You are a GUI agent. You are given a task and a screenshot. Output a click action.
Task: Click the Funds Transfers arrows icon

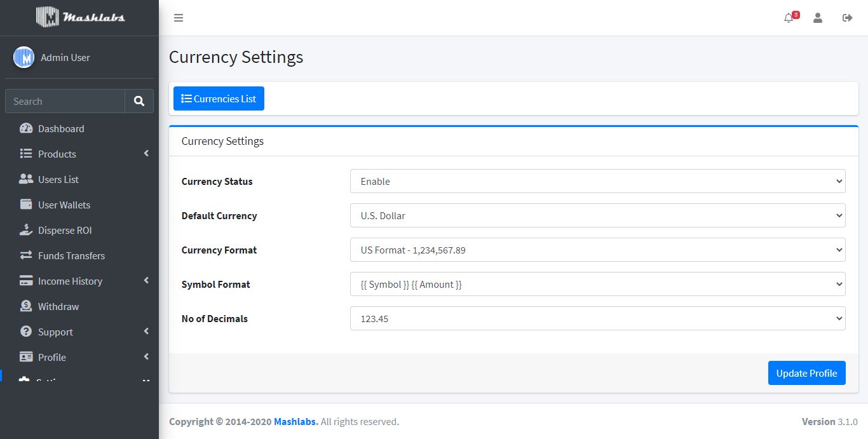[x=26, y=255]
